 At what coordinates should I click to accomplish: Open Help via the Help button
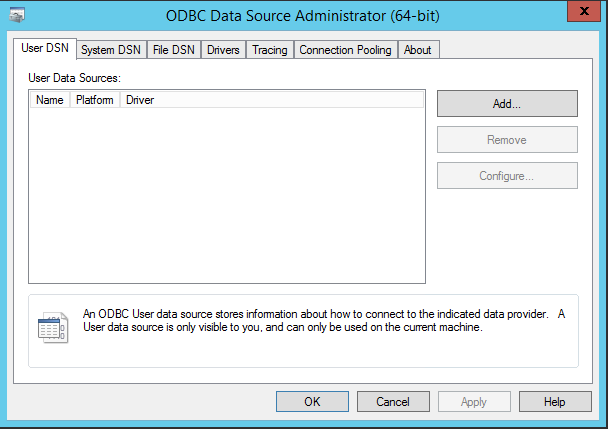pos(555,402)
